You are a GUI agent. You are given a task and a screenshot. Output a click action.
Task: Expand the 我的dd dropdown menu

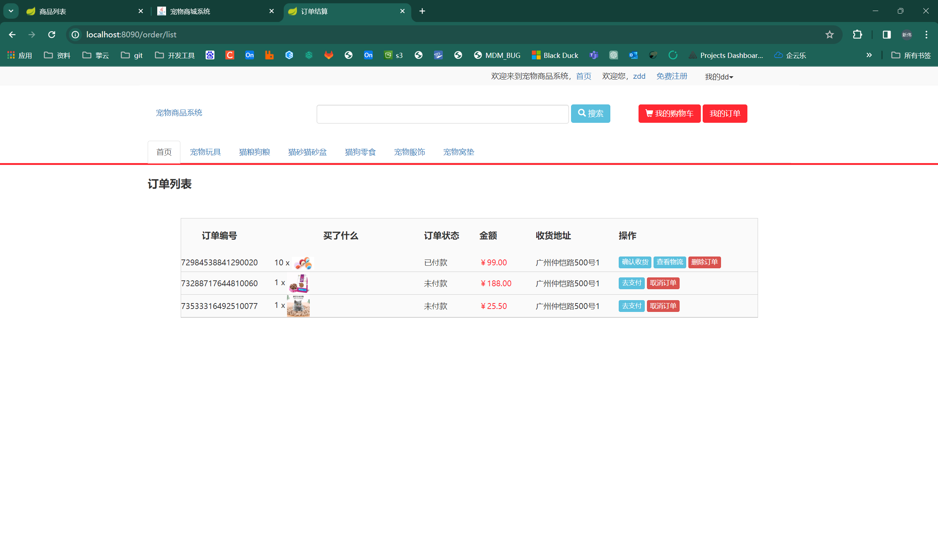click(719, 77)
